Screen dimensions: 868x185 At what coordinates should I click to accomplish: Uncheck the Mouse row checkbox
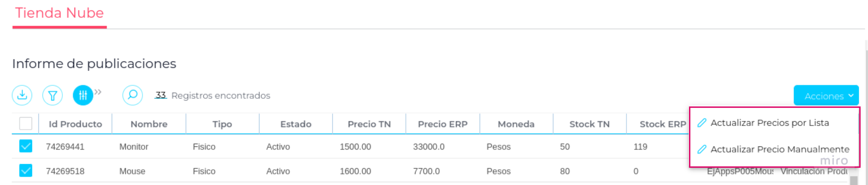coord(26,171)
